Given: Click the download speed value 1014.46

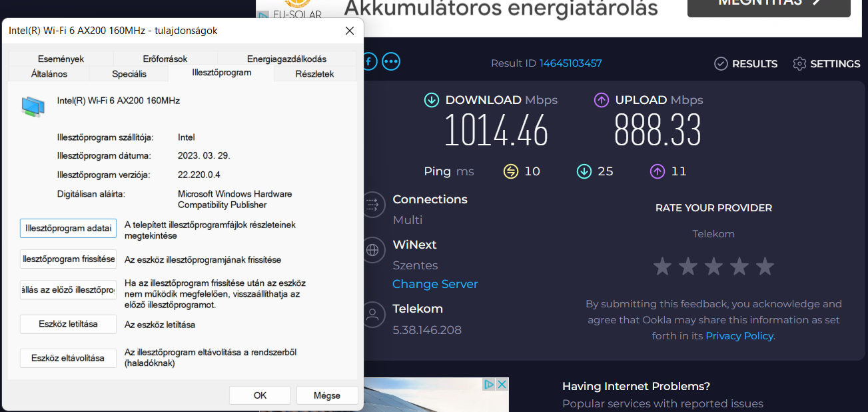Looking at the screenshot, I should point(496,131).
